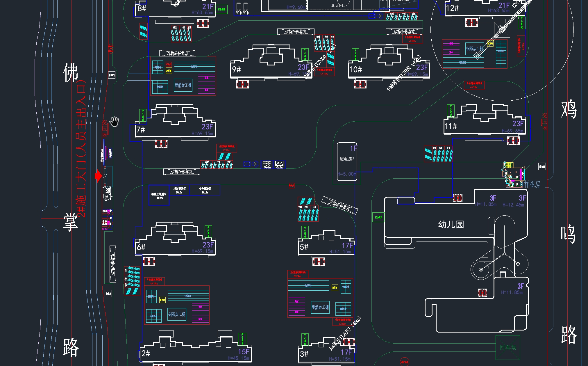Image resolution: width=588 pixels, height=366 pixels.
Task: Select the colorful 样板房 floor plan block
Action: [514, 175]
